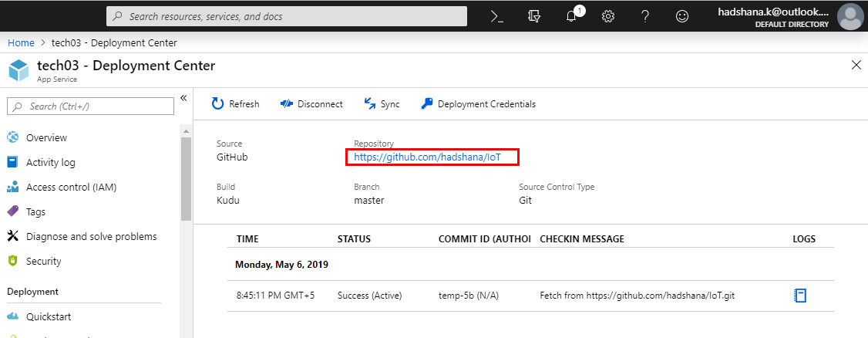This screenshot has height=338, width=868.
Task: Click the master branch value
Action: coord(369,200)
